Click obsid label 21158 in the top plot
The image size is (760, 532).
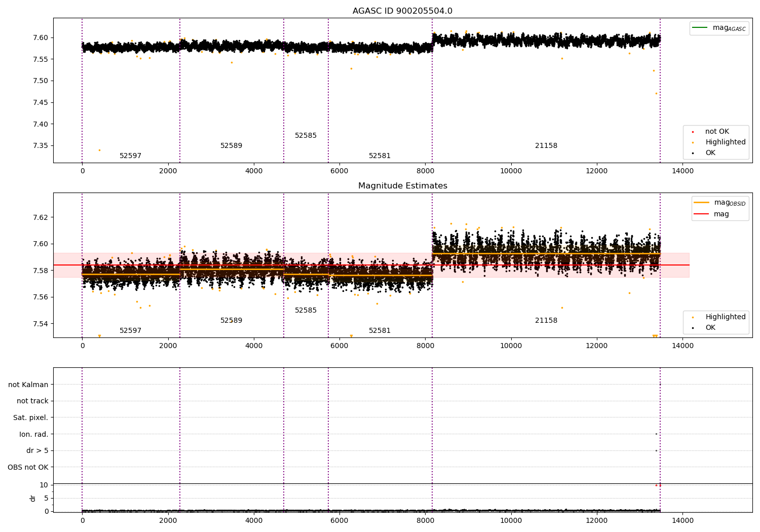(x=546, y=146)
